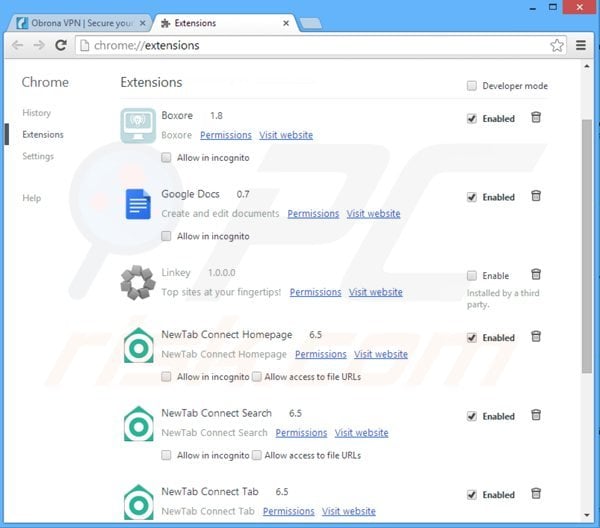Click the 'Top sites at your fingertips!' description
This screenshot has width=600, height=528.
[221, 292]
